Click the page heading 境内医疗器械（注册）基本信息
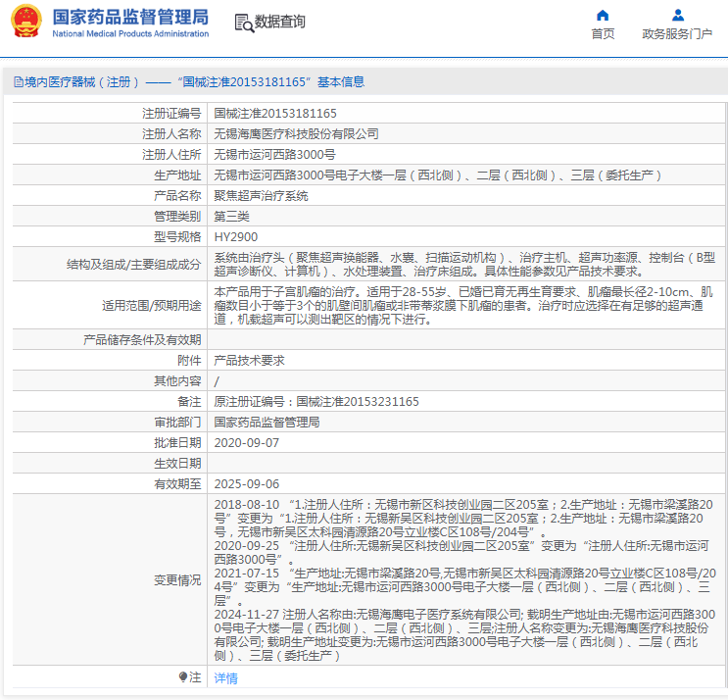 pyautogui.click(x=194, y=82)
